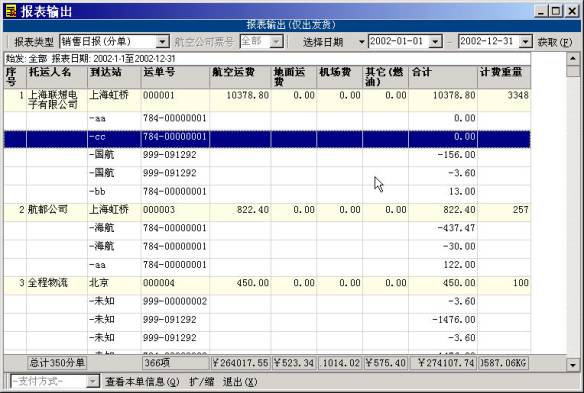Select the -bb row with total 13.00

coord(267,191)
